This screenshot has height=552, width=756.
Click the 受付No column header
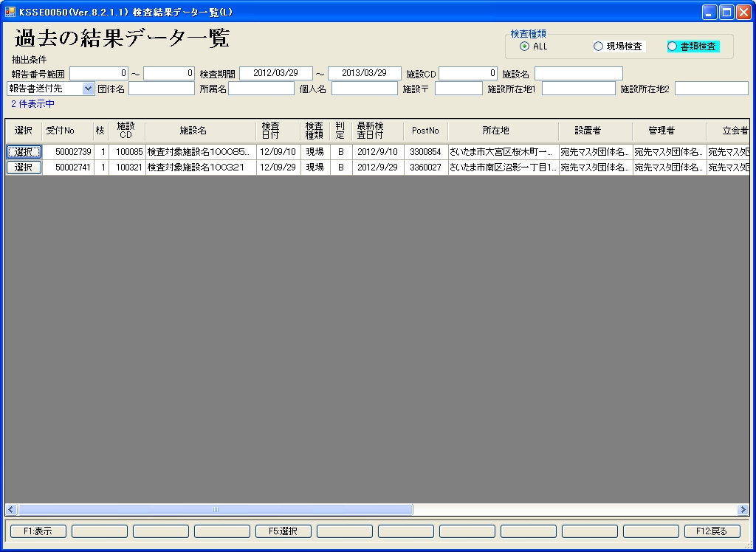tap(60, 131)
